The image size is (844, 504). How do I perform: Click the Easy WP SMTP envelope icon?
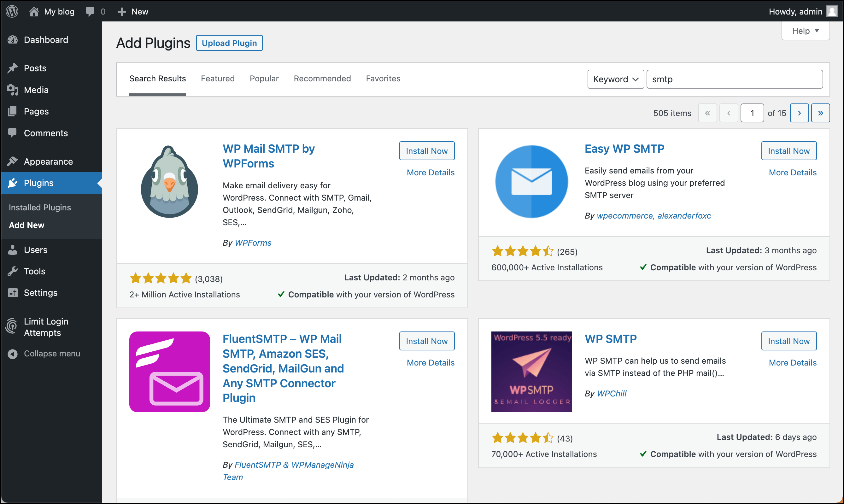[531, 181]
